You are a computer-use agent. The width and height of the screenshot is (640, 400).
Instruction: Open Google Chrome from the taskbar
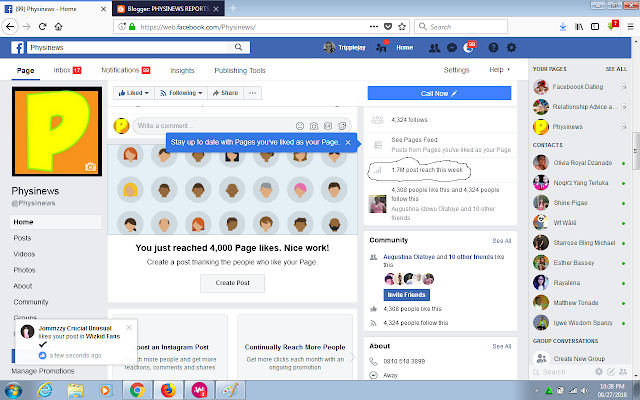click(x=138, y=390)
